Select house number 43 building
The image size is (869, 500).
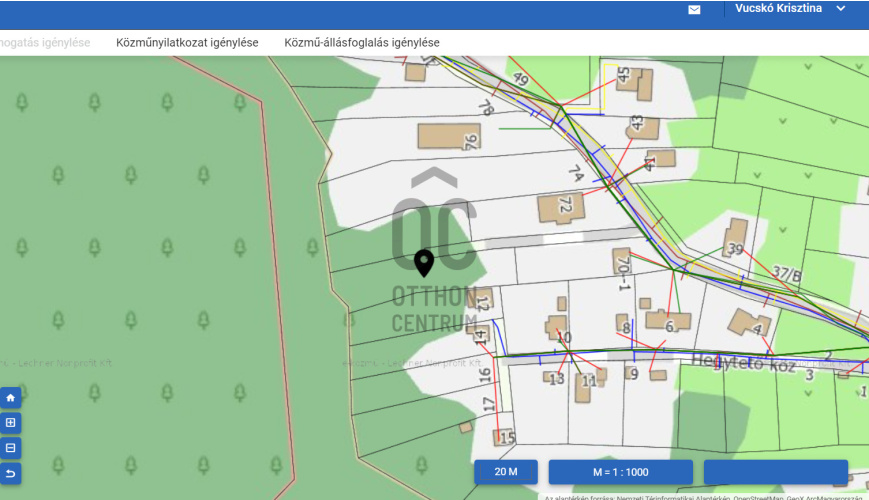point(642,127)
